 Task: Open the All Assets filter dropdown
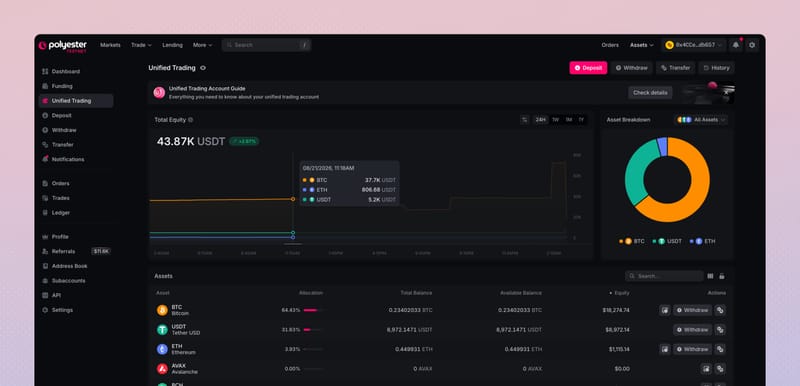coord(701,120)
